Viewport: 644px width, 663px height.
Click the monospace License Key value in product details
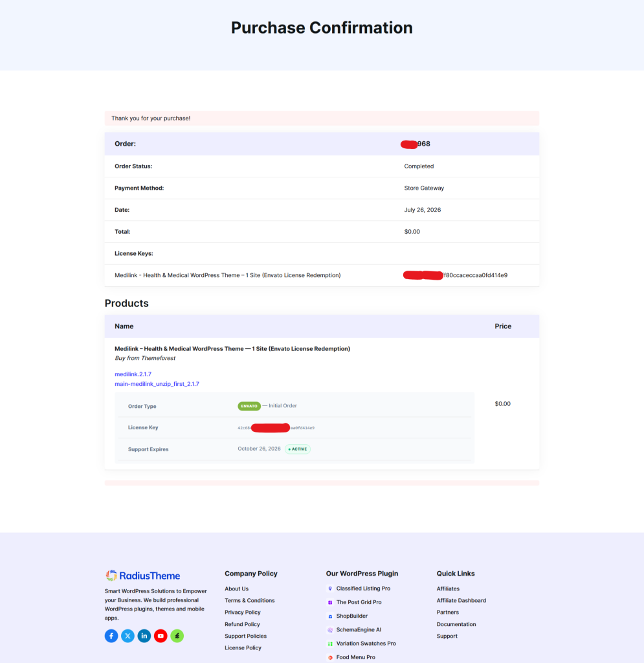[x=276, y=428]
